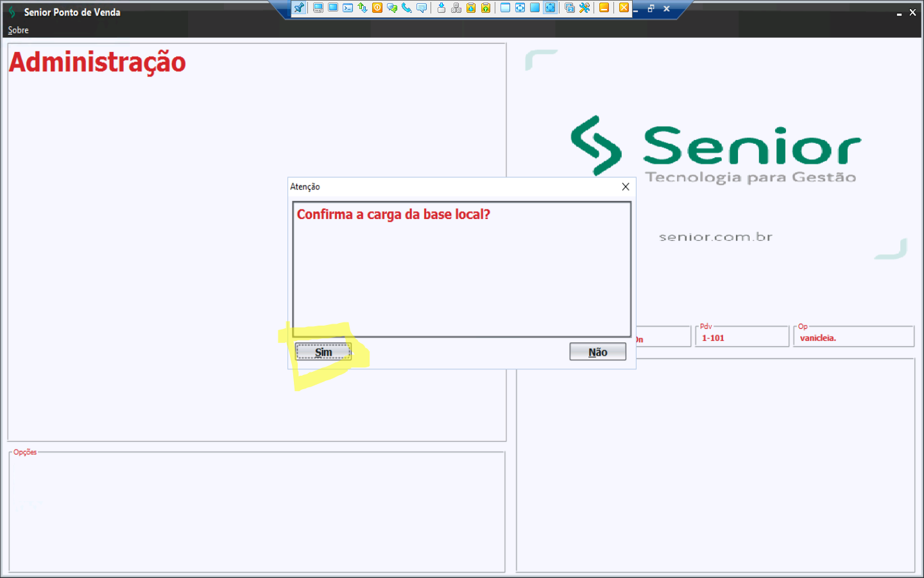Click the solid blue square view icon

pos(535,8)
